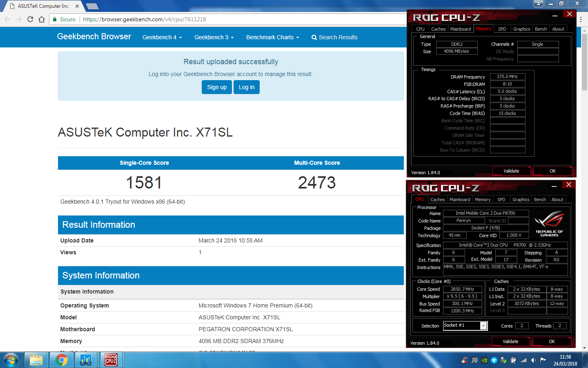Screen dimensions: 588x368
Task: Switch to Bench tab in lower CPU-Z window
Action: (x=540, y=200)
